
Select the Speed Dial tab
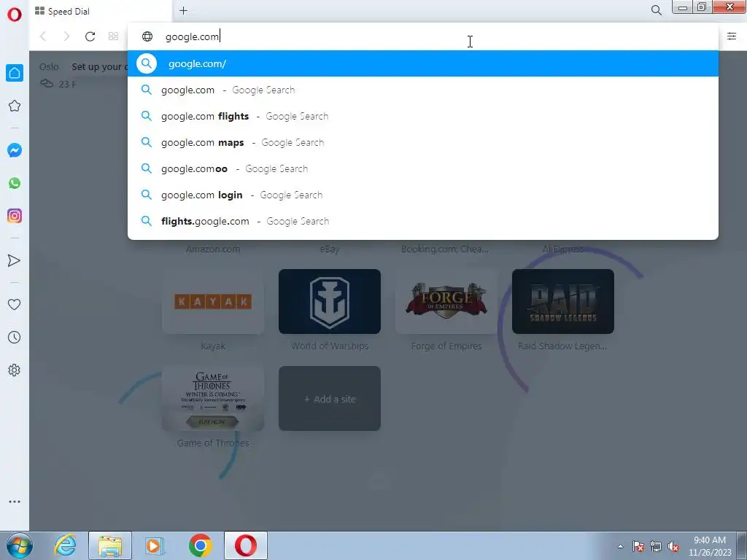click(x=100, y=11)
